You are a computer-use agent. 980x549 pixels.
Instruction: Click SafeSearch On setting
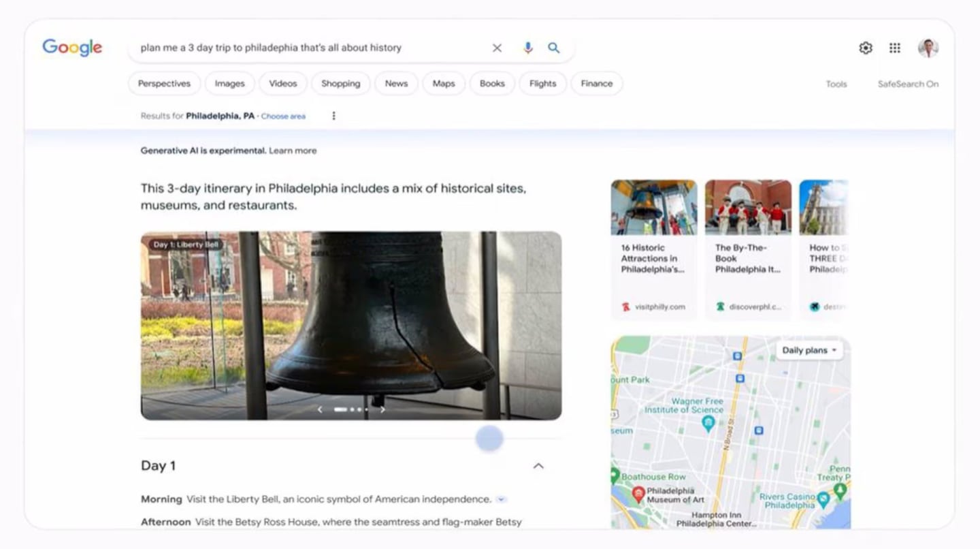click(x=908, y=84)
